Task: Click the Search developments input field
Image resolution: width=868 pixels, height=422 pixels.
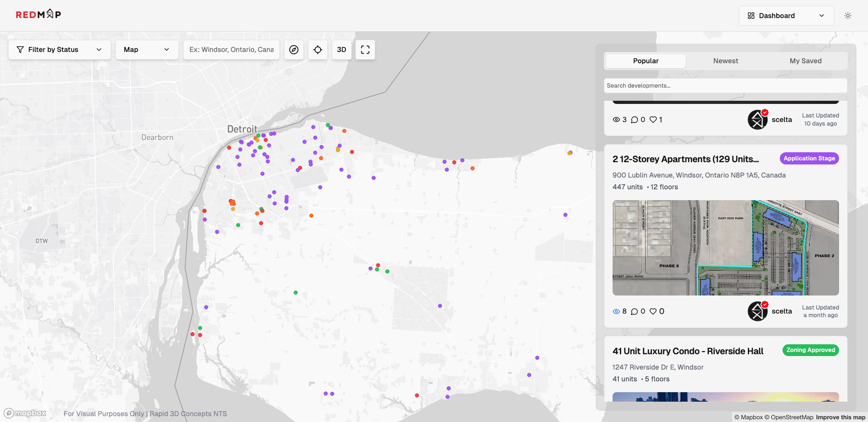Action: (725, 86)
